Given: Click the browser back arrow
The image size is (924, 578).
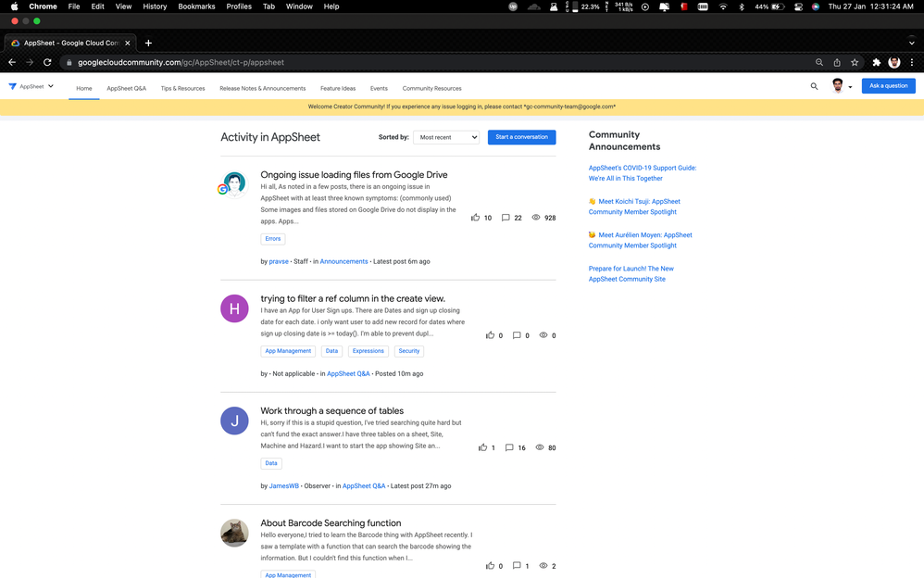Looking at the screenshot, I should coord(12,62).
